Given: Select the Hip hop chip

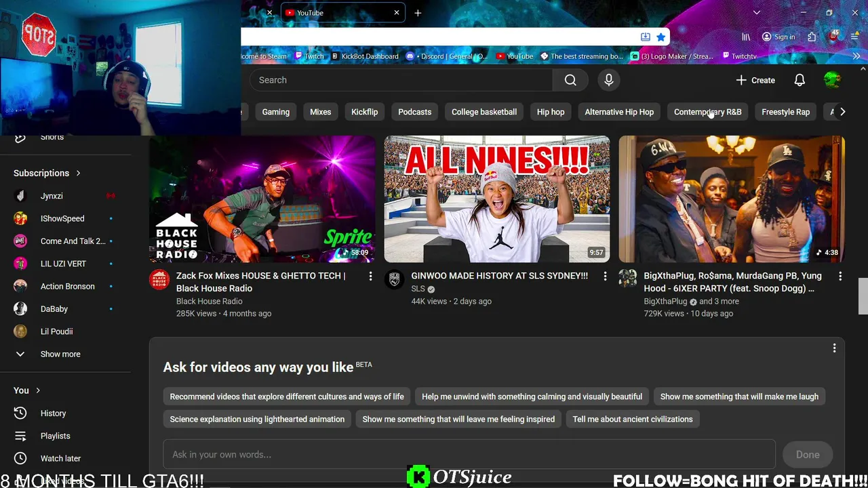Looking at the screenshot, I should [551, 112].
